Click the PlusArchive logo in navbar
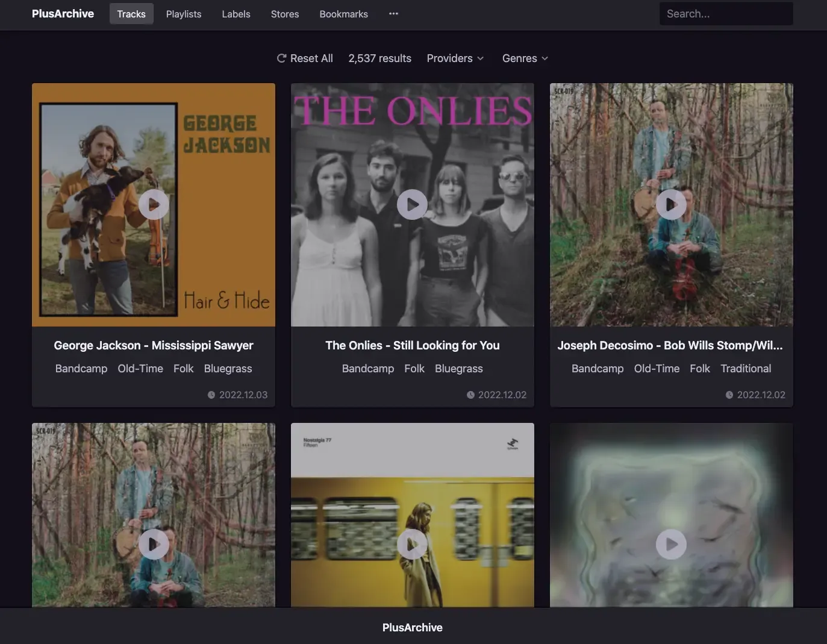 pos(63,14)
